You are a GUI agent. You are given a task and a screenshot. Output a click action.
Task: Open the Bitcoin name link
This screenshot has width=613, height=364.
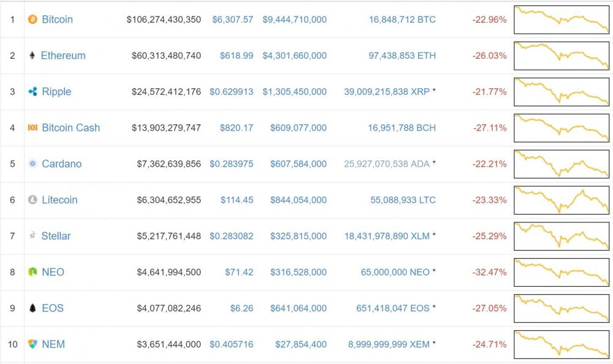(57, 20)
